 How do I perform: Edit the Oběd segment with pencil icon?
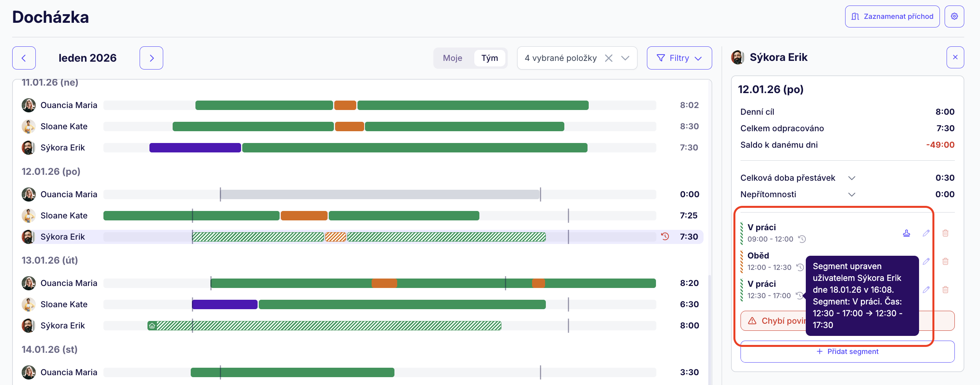(x=926, y=261)
